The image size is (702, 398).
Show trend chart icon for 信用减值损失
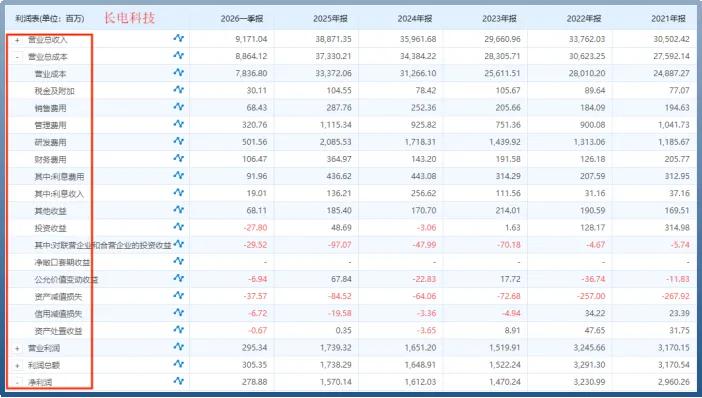point(179,312)
